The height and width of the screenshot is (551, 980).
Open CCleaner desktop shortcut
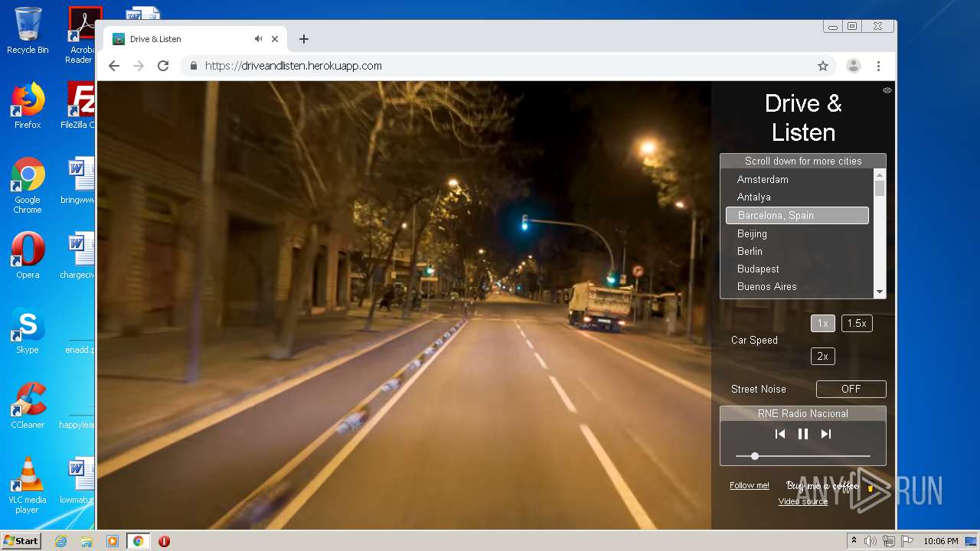[28, 406]
